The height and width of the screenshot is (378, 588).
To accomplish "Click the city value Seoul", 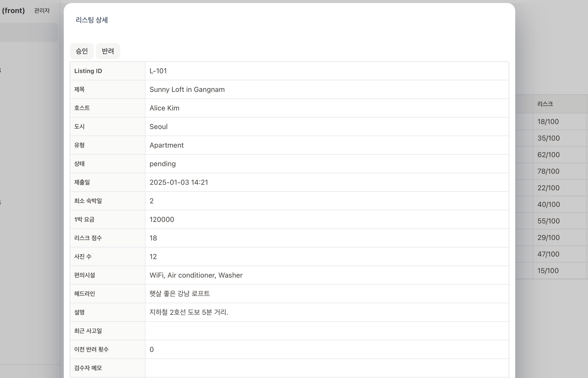I will point(158,126).
